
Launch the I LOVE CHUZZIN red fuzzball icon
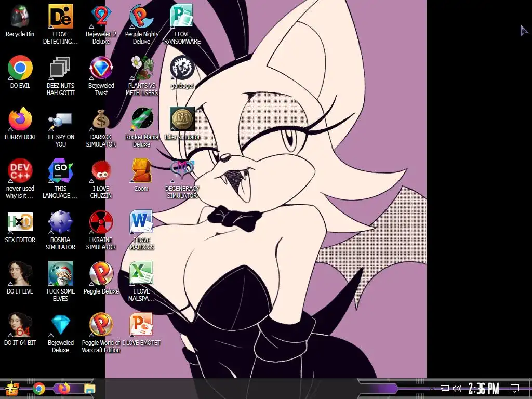[x=101, y=170]
